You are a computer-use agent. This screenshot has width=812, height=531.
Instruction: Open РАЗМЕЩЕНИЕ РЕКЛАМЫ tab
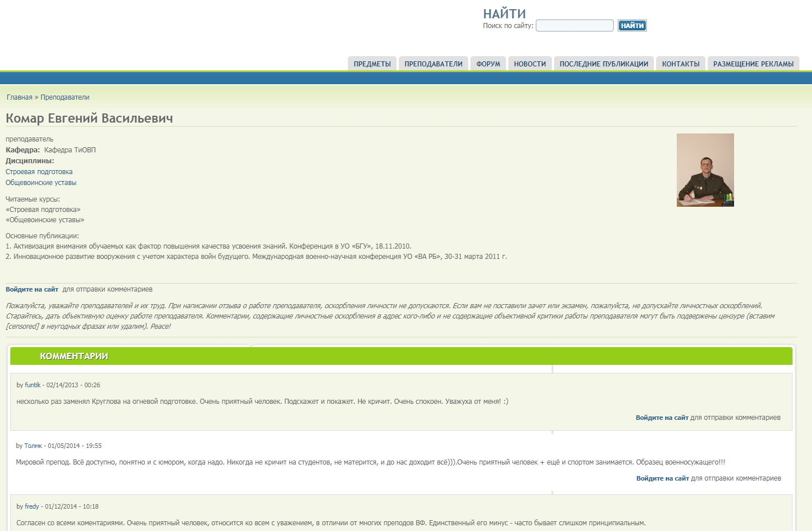tap(754, 64)
